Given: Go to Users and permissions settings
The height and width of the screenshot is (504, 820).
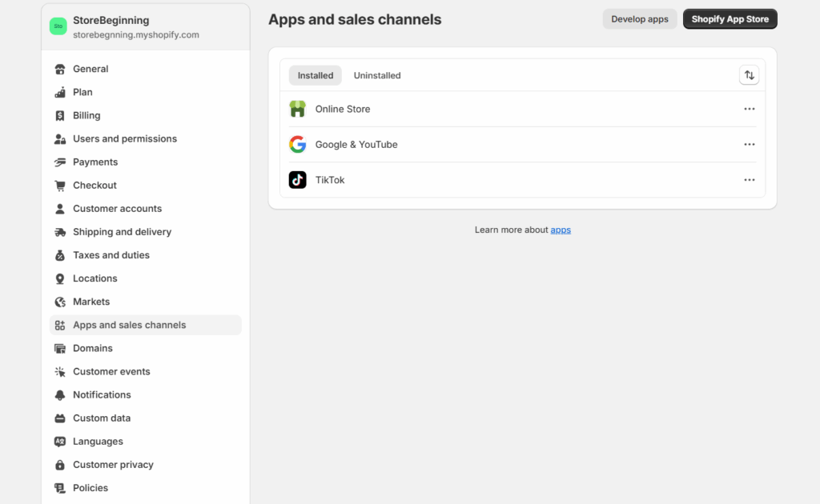Looking at the screenshot, I should (x=124, y=138).
